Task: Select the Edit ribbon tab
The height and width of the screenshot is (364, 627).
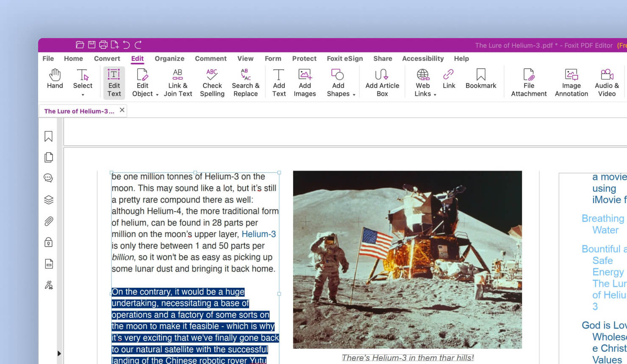Action: click(137, 58)
